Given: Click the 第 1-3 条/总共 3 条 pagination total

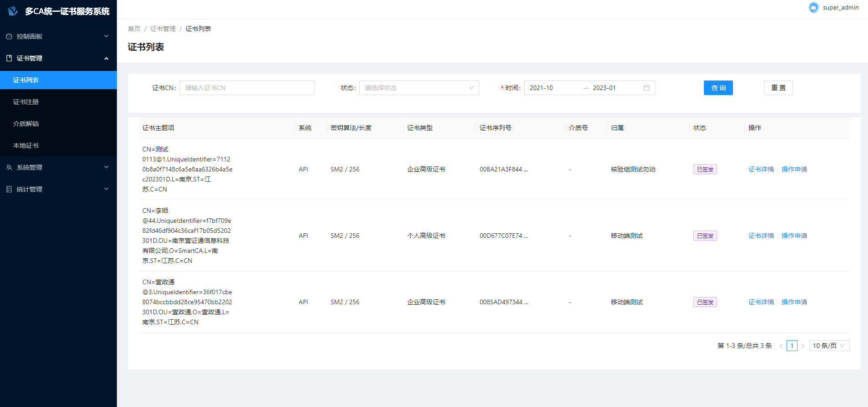Looking at the screenshot, I should tap(745, 346).
